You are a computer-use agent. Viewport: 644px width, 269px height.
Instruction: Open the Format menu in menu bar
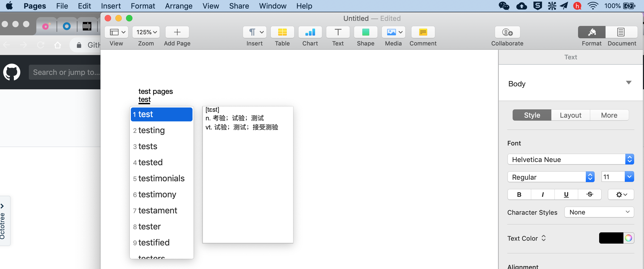pyautogui.click(x=143, y=6)
